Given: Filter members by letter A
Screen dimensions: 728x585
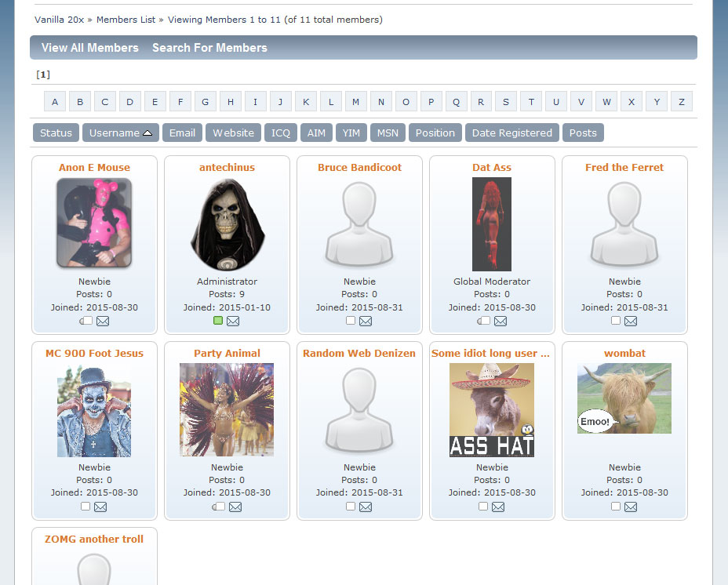Looking at the screenshot, I should [x=55, y=102].
